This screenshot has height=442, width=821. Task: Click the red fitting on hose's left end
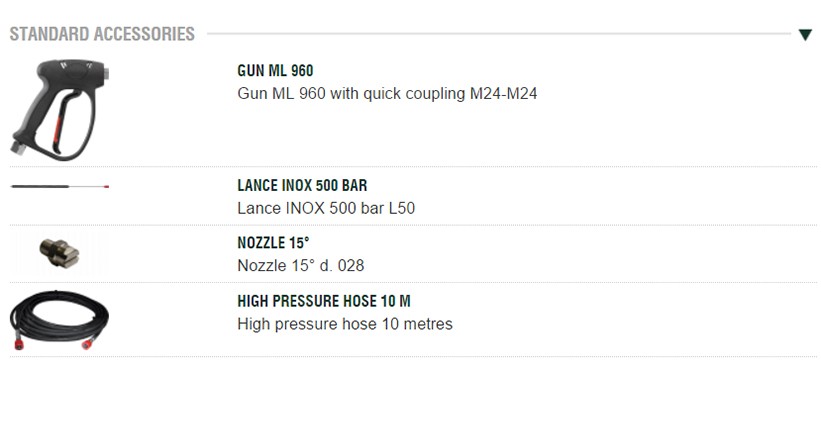(18, 343)
